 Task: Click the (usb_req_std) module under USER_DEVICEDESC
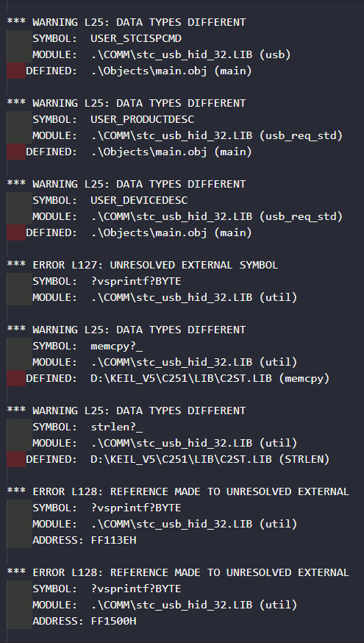[x=301, y=216]
